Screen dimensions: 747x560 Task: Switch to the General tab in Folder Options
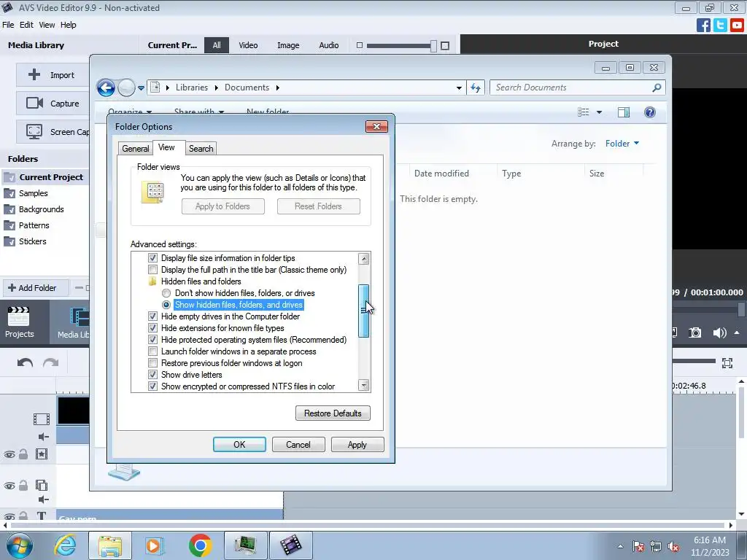pyautogui.click(x=135, y=149)
